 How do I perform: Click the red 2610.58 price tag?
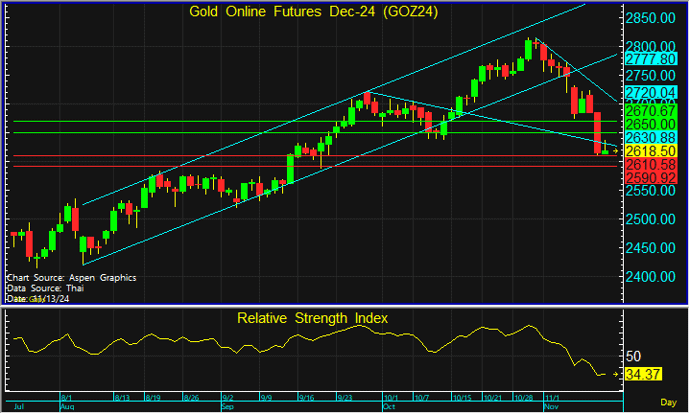click(651, 164)
